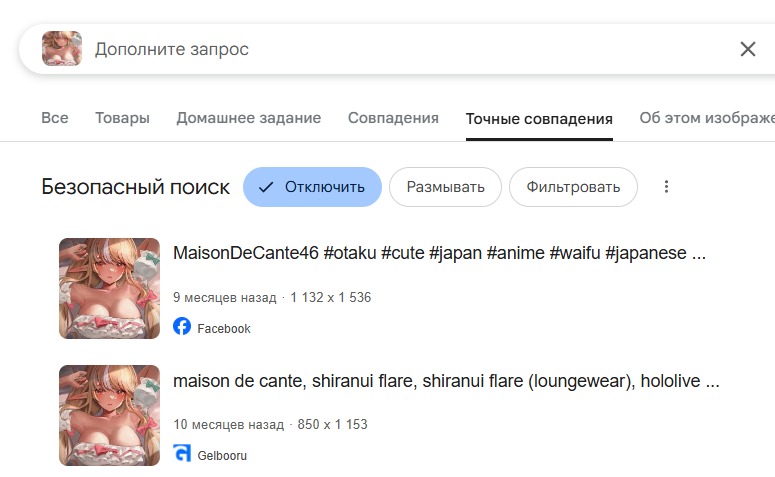Switch to the Все tab
The height and width of the screenshot is (477, 775).
pos(55,118)
